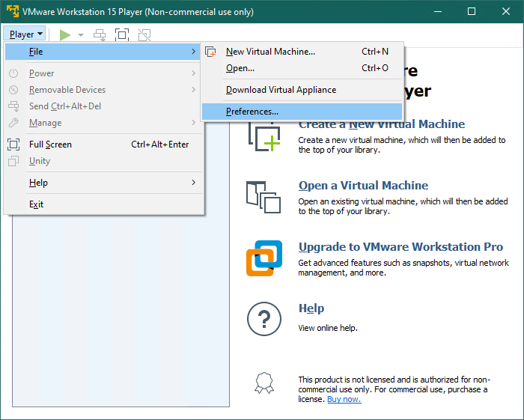Expand the File submenu arrow
This screenshot has width=524, height=420.
click(193, 52)
